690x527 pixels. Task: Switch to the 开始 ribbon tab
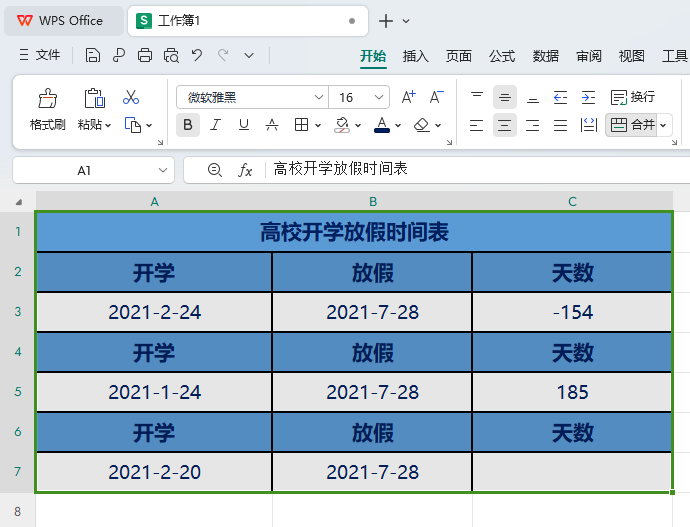click(x=373, y=56)
